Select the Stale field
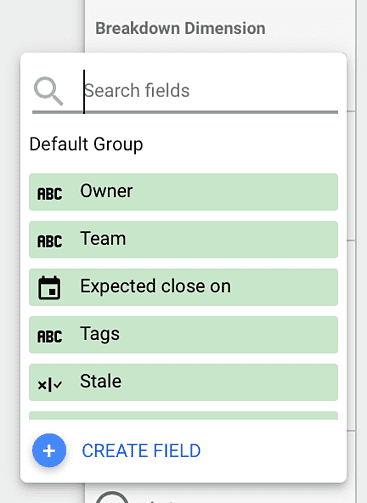367x503 pixels. point(183,382)
